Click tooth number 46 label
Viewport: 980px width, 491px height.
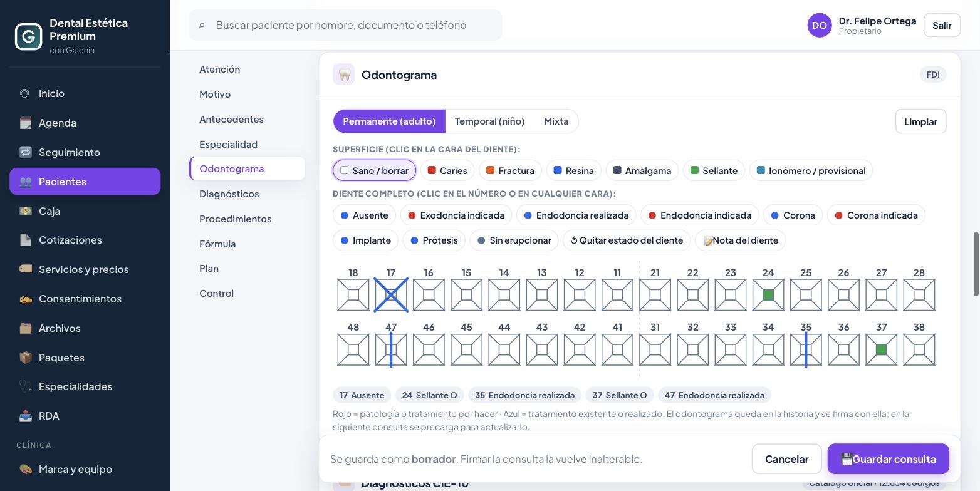click(429, 327)
